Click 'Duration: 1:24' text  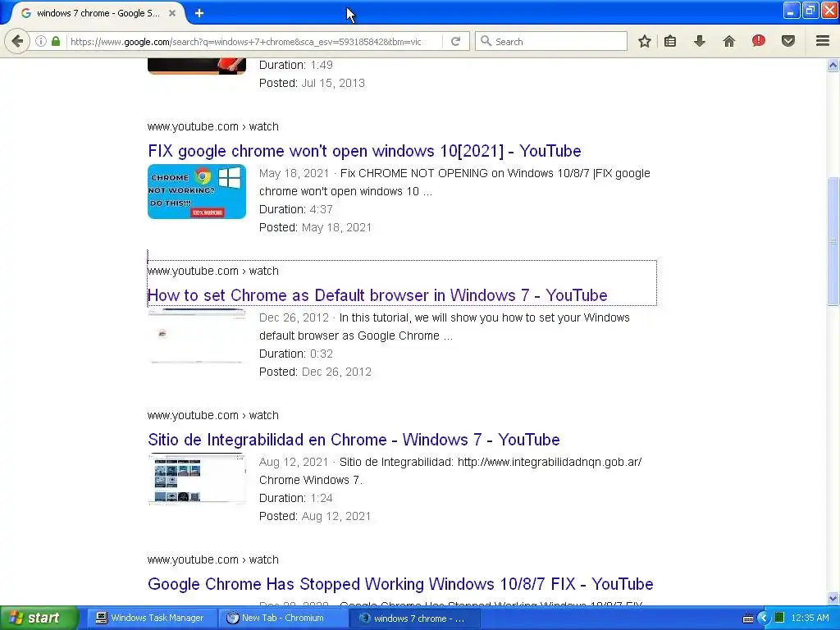pos(295,498)
